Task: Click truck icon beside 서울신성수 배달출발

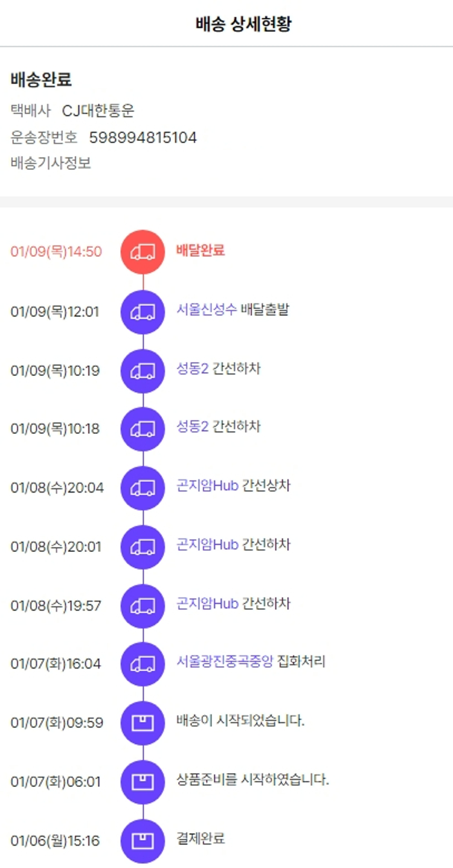Action: click(143, 312)
